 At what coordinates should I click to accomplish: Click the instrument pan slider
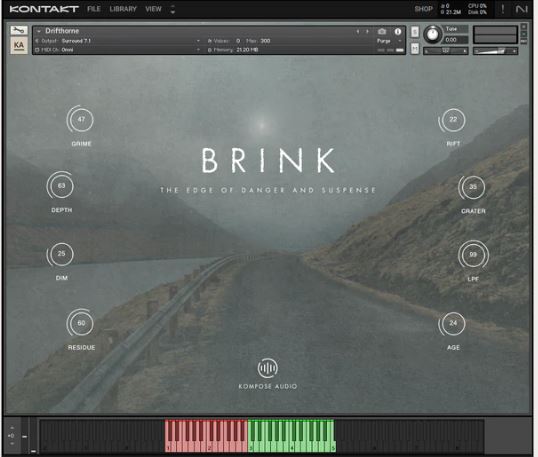click(445, 51)
